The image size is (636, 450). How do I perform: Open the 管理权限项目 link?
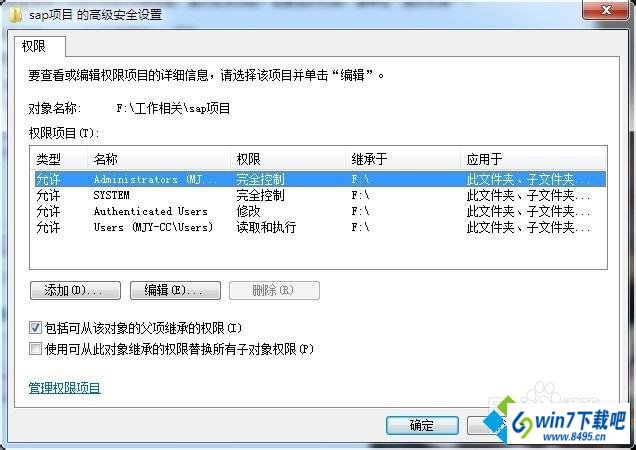[64, 388]
